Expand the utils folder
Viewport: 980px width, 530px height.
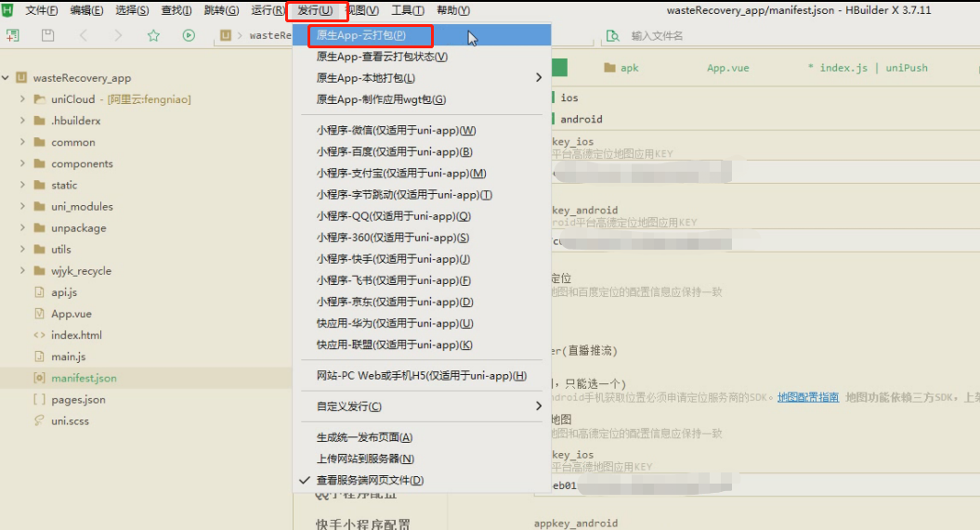(x=22, y=249)
